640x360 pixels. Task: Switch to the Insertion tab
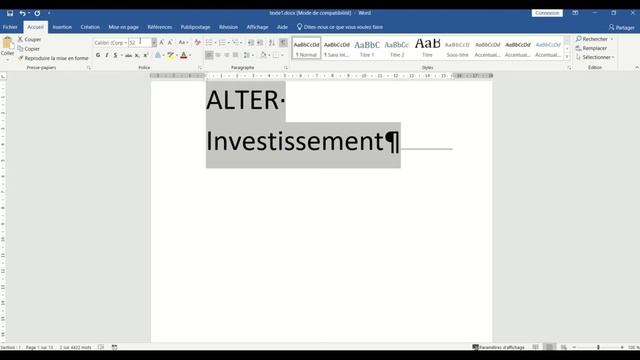(62, 27)
